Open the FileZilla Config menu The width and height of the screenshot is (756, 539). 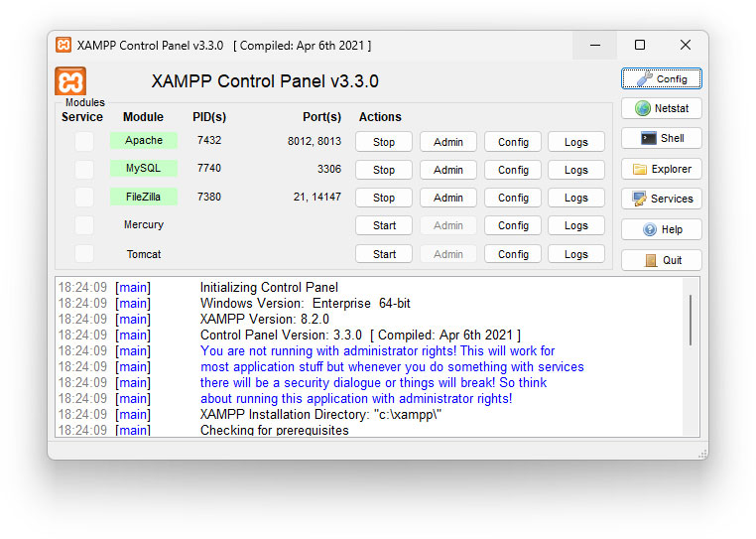[513, 198]
